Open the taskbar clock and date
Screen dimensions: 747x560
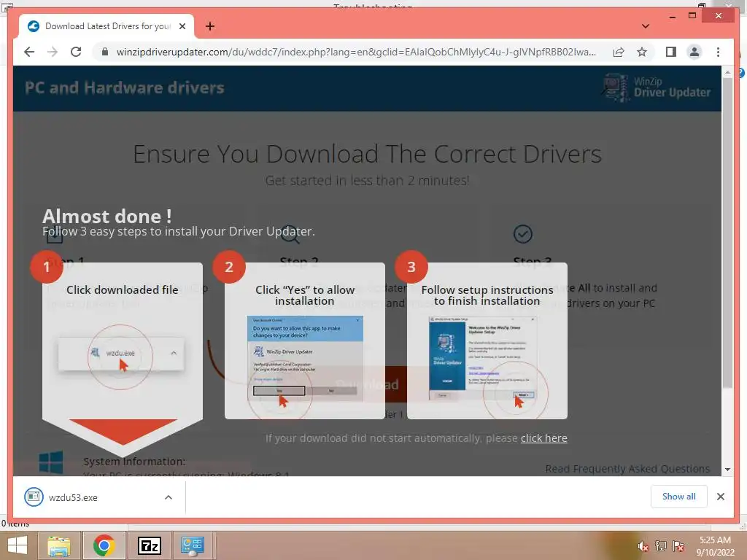click(715, 545)
